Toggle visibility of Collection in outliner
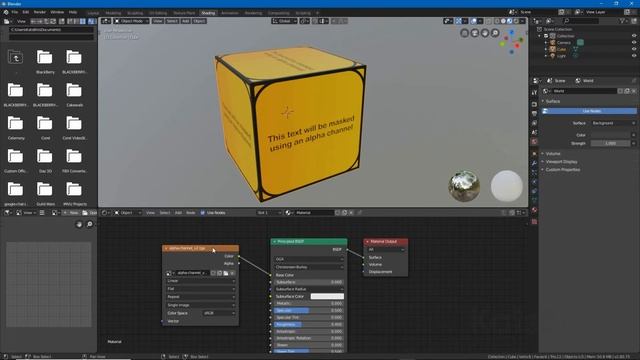 point(634,36)
